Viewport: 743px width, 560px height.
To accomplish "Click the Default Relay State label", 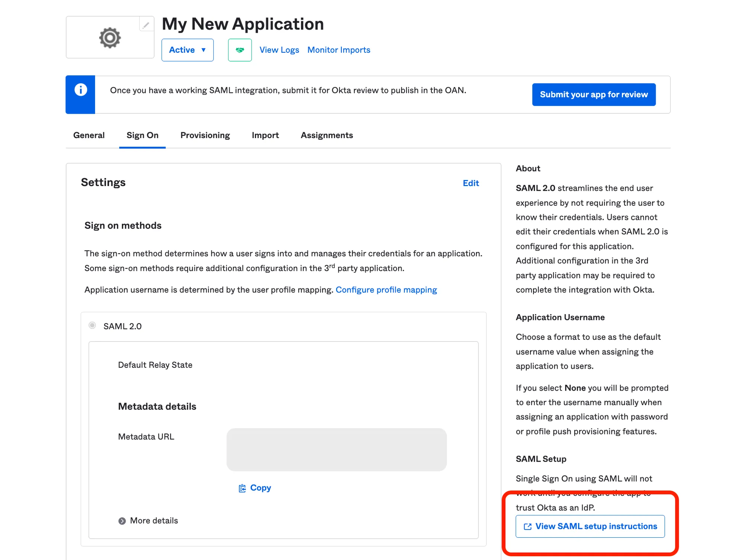I will 155,365.
